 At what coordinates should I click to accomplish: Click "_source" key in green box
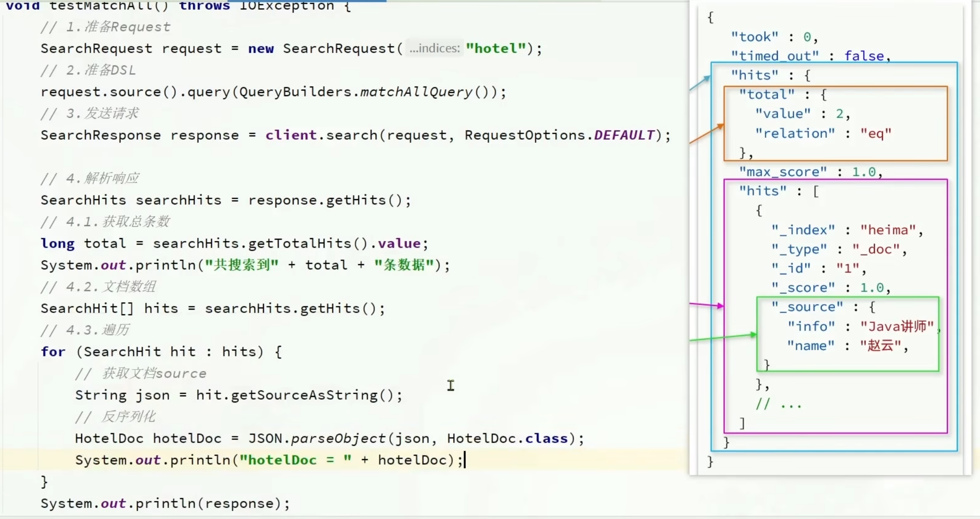coord(807,307)
